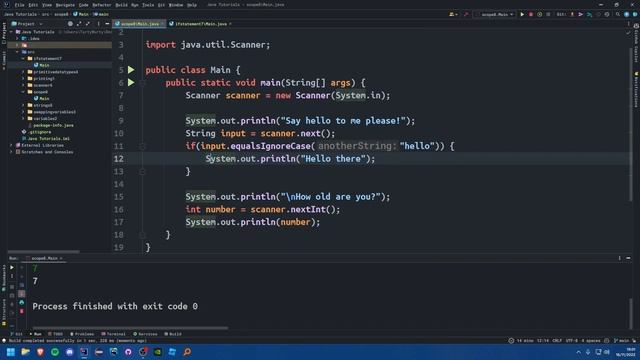Select the scope6.Main tab in the Run panel
The image size is (640, 360).
[x=44, y=258]
